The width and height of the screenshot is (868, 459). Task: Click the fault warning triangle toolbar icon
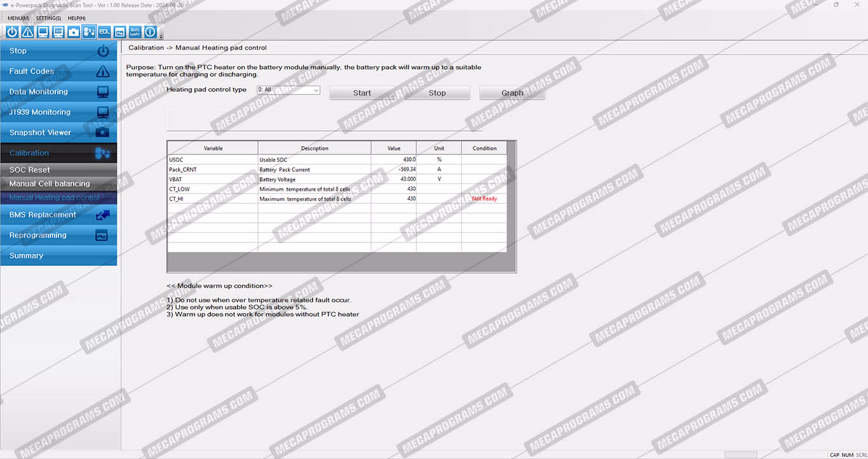point(27,32)
